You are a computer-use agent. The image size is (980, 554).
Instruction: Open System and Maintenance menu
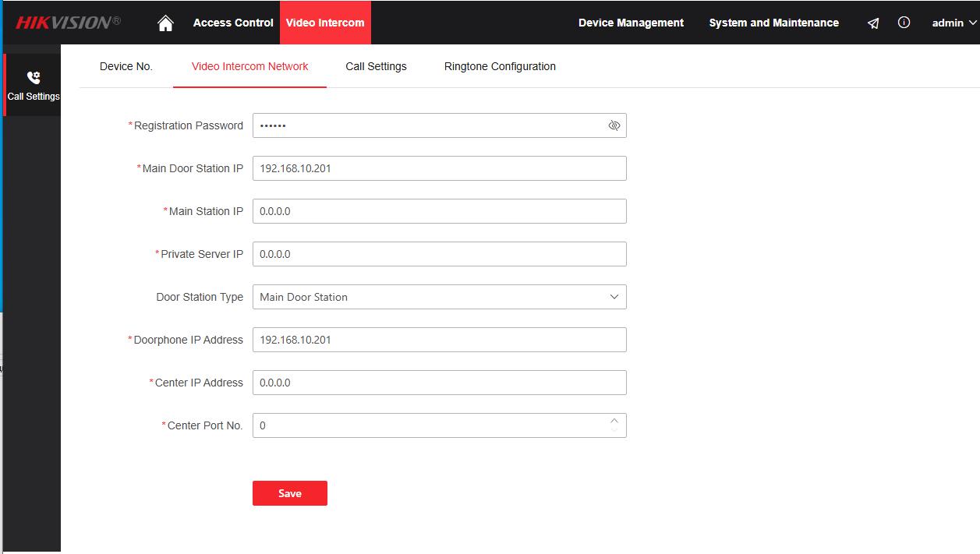point(773,23)
